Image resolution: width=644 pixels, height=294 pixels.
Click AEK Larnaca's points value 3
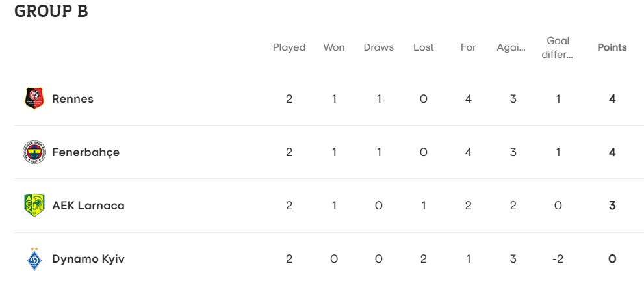click(x=612, y=206)
